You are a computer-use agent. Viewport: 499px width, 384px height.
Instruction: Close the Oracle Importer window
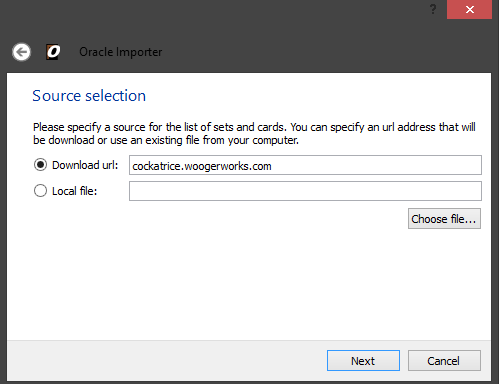(x=469, y=9)
